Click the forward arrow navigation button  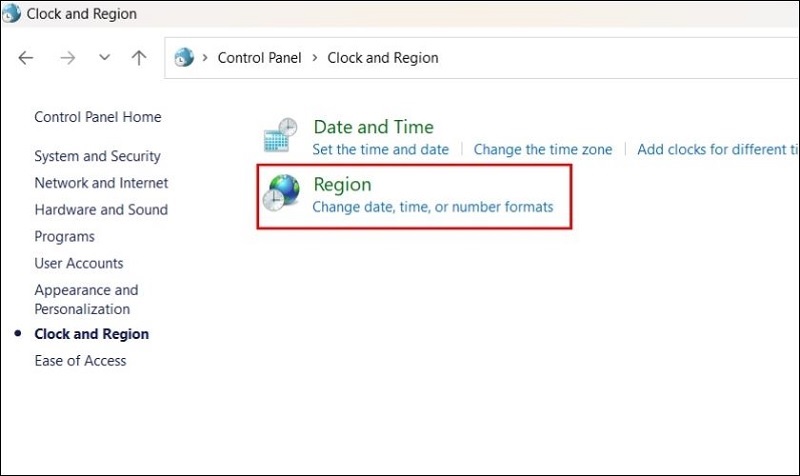[68, 58]
